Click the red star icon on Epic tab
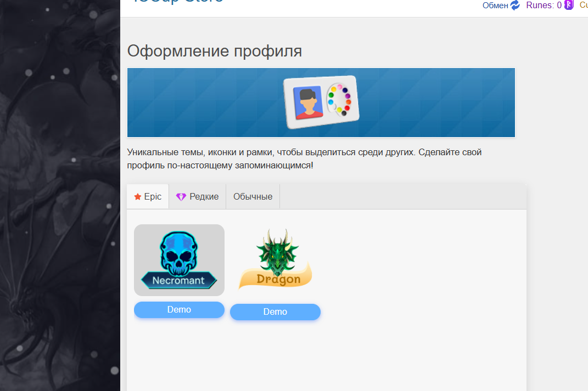The image size is (588, 391). (138, 197)
